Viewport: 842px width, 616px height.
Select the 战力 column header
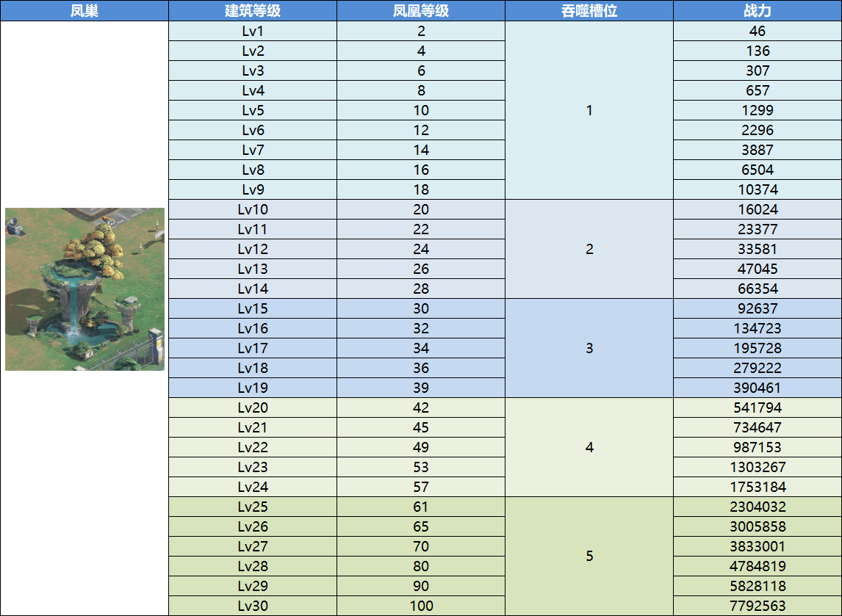[757, 11]
